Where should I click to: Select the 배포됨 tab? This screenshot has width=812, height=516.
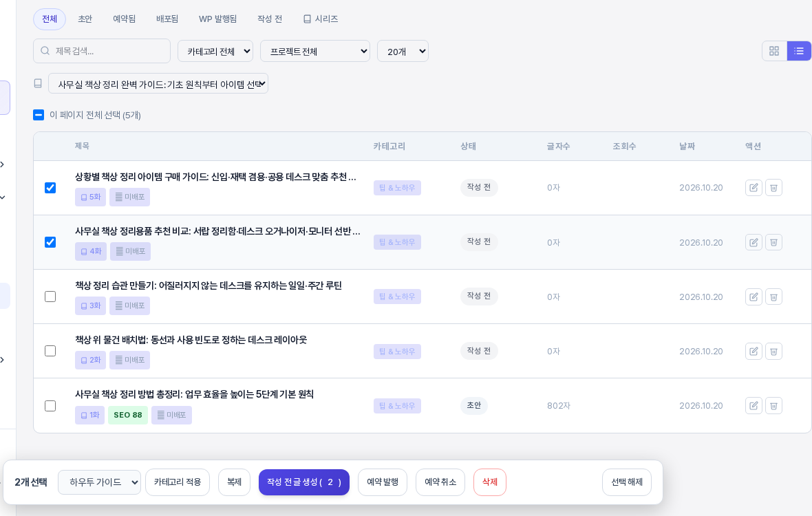[x=167, y=19]
